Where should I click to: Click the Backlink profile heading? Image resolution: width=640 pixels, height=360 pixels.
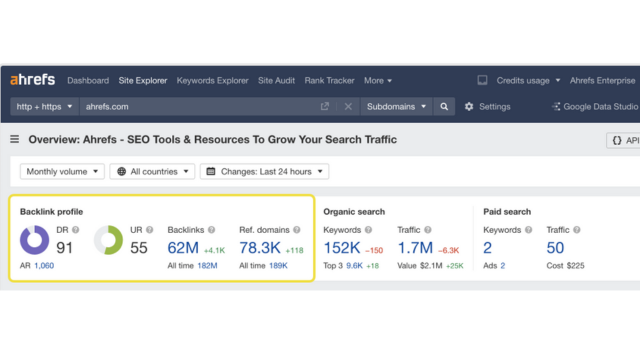51,212
